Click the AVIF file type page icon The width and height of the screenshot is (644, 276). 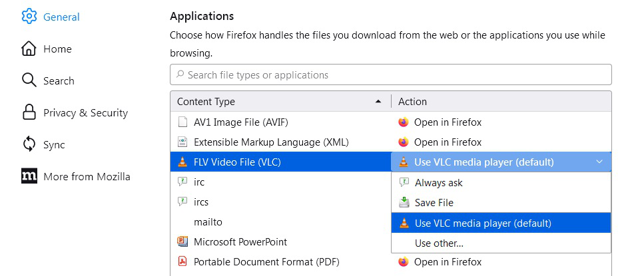pos(182,122)
